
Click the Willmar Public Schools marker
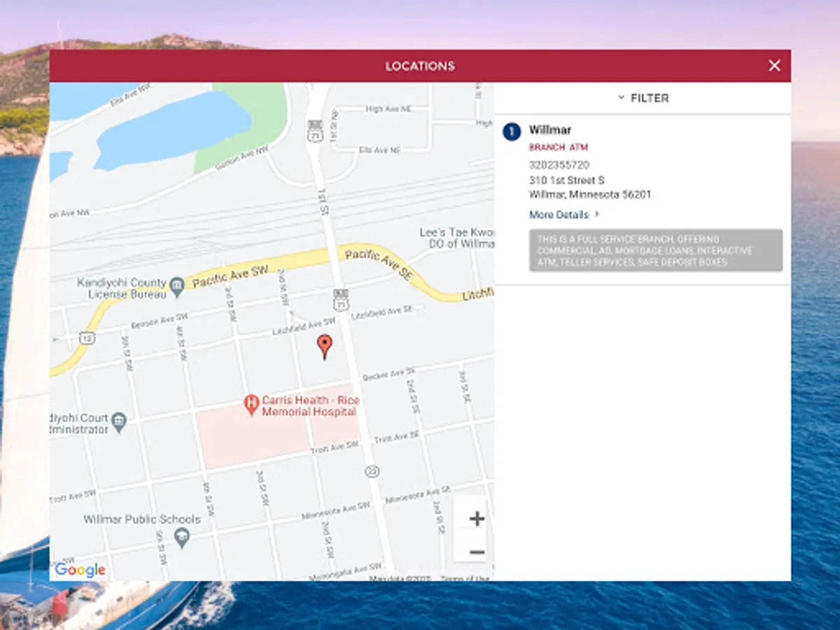[182, 537]
